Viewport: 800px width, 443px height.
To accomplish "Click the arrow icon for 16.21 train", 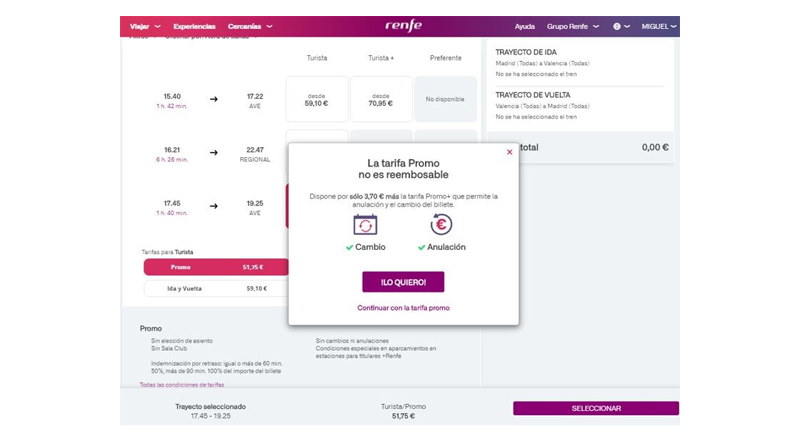I will click(x=213, y=153).
